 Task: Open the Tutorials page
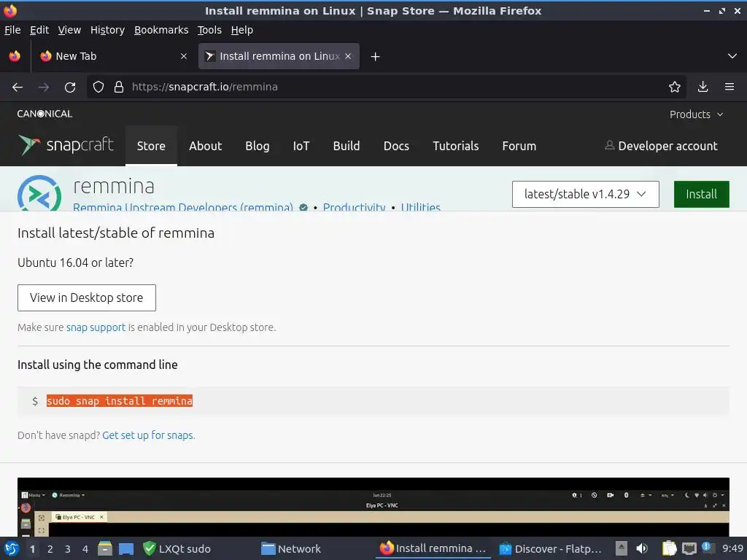coord(455,146)
